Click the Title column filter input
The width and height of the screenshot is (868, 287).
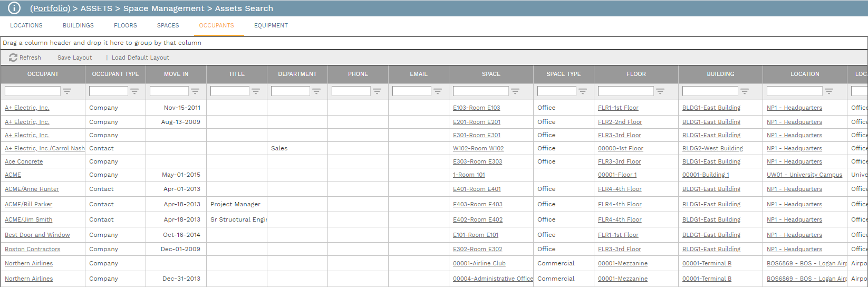tap(229, 91)
